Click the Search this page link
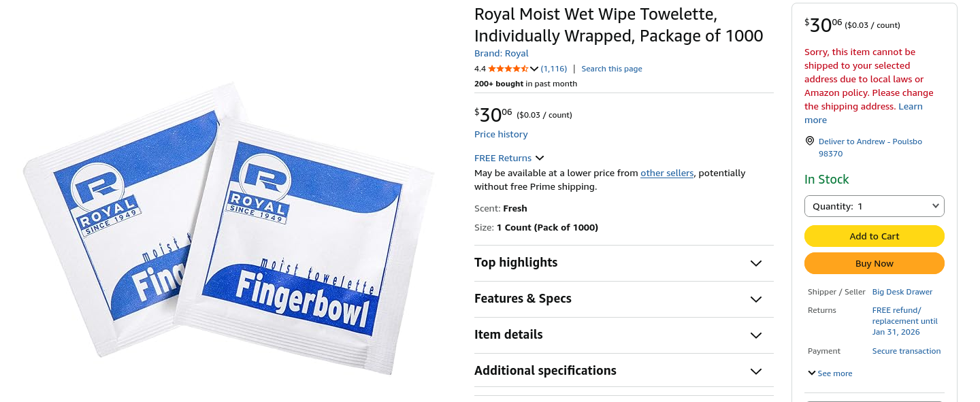This screenshot has width=980, height=402. tap(611, 69)
